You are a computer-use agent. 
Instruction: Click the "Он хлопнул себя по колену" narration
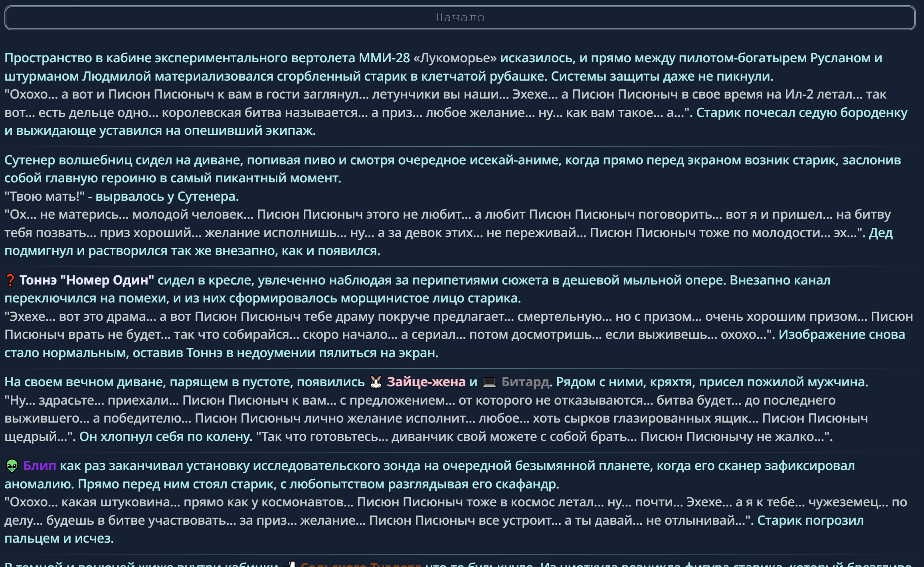pos(166,437)
